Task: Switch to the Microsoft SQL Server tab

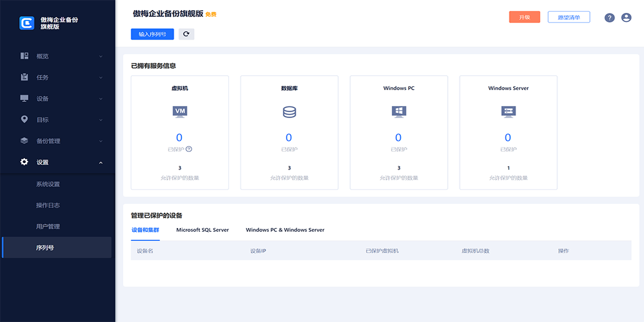Action: [202, 230]
